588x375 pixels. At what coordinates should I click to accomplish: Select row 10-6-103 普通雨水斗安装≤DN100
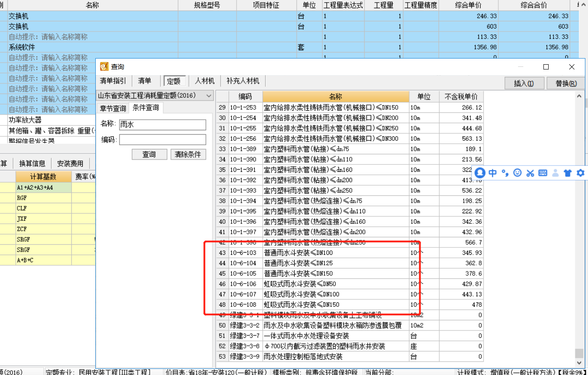coord(350,253)
